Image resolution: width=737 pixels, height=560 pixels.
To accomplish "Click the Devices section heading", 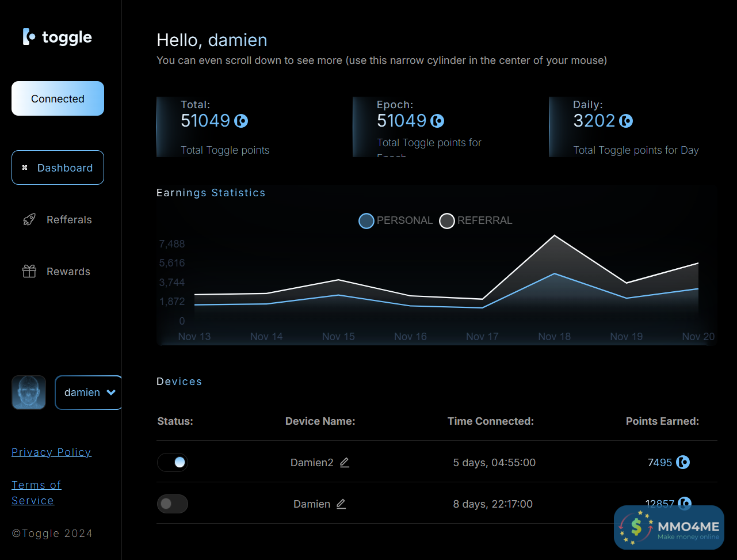I will [x=179, y=382].
